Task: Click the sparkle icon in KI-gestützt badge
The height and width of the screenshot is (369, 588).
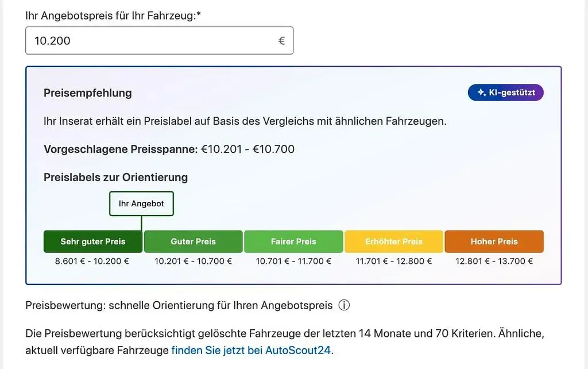Action: (x=482, y=93)
